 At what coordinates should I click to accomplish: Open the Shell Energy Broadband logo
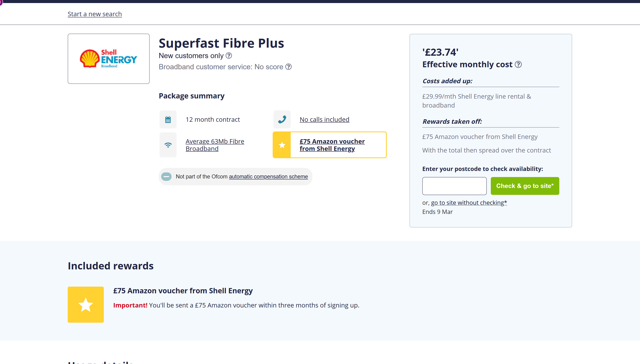[109, 59]
